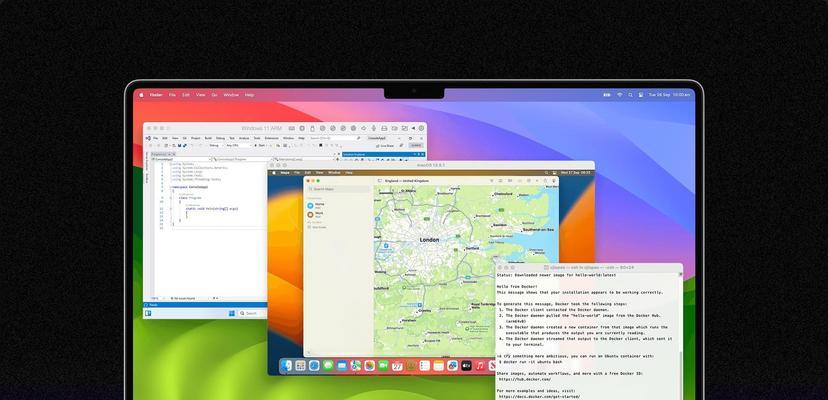The width and height of the screenshot is (828, 400).
Task: Open the Build menu in Visual Studio
Action: point(208,138)
